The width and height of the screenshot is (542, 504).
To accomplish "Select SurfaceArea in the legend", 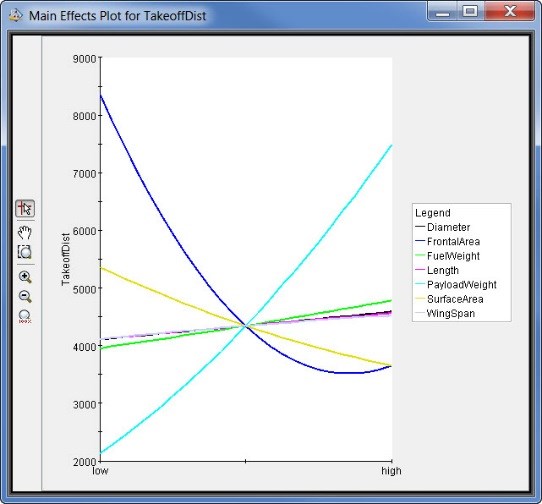I will point(455,299).
